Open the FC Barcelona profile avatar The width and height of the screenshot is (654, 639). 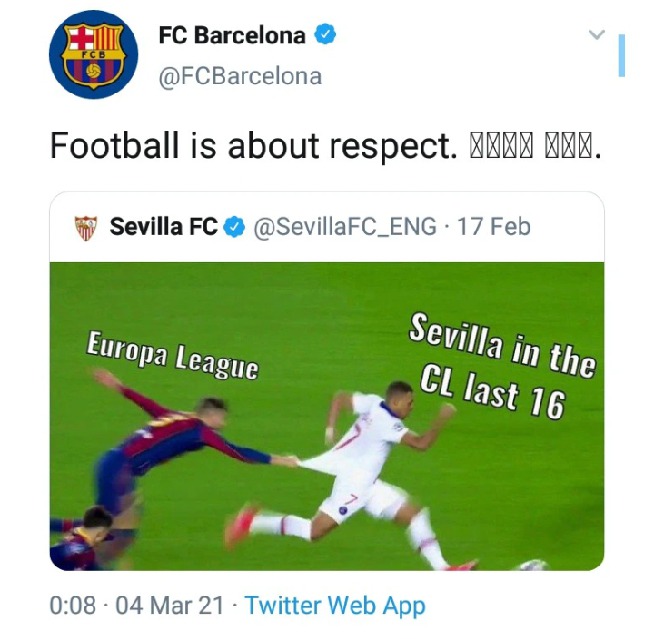(93, 55)
